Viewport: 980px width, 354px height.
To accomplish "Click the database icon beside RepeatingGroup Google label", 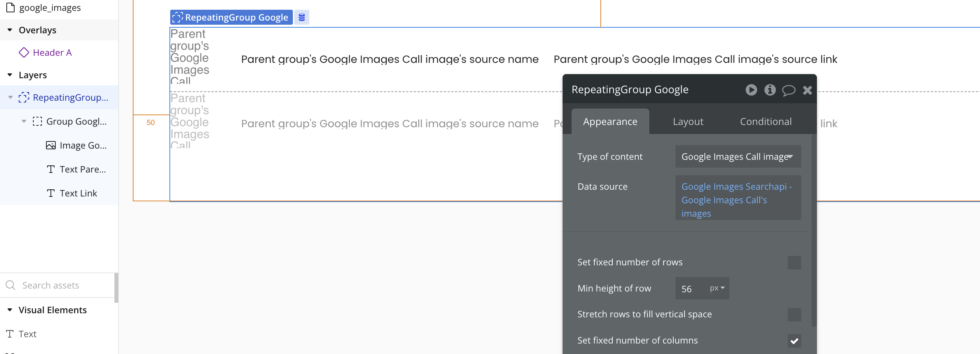I will point(301,18).
